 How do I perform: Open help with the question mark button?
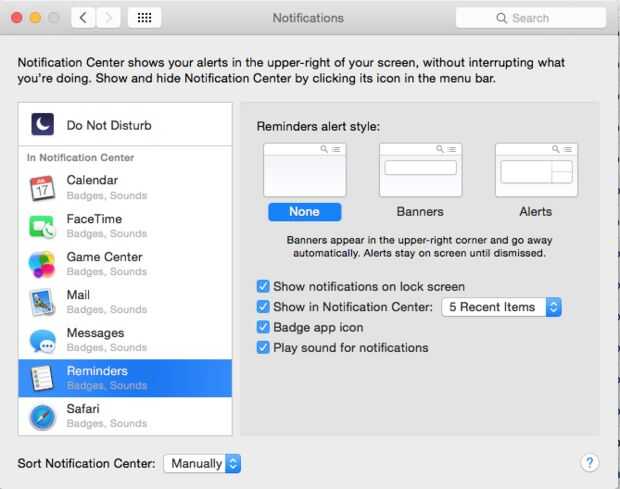click(590, 463)
